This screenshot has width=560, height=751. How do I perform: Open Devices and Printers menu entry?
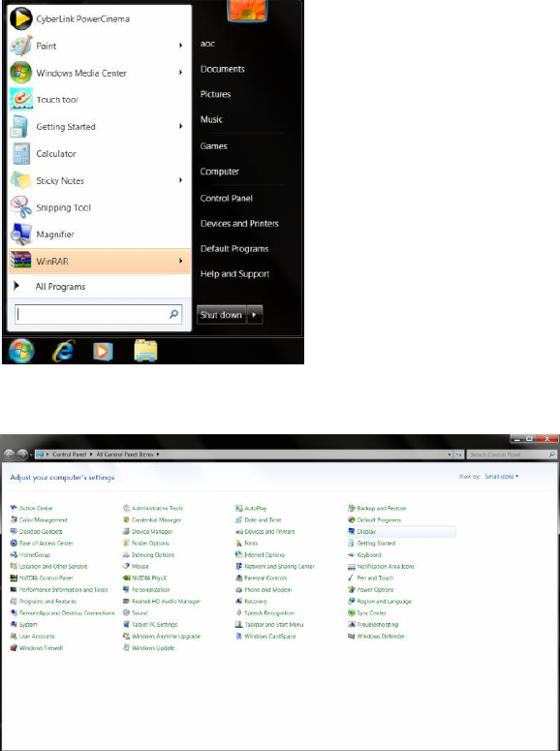tap(239, 224)
